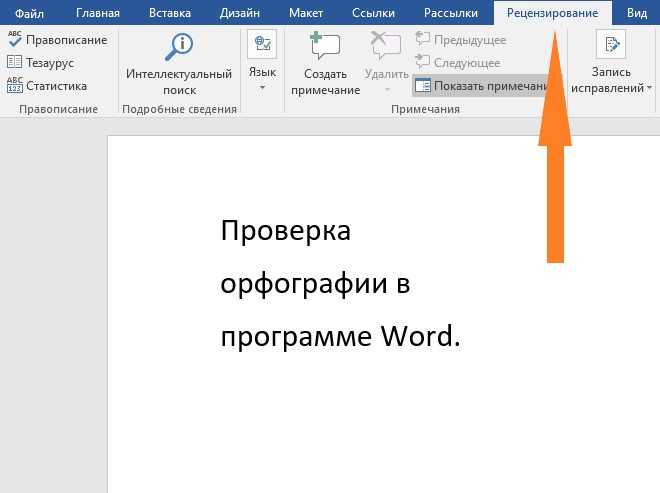
Task: Click the Статистика label
Action: point(56,86)
